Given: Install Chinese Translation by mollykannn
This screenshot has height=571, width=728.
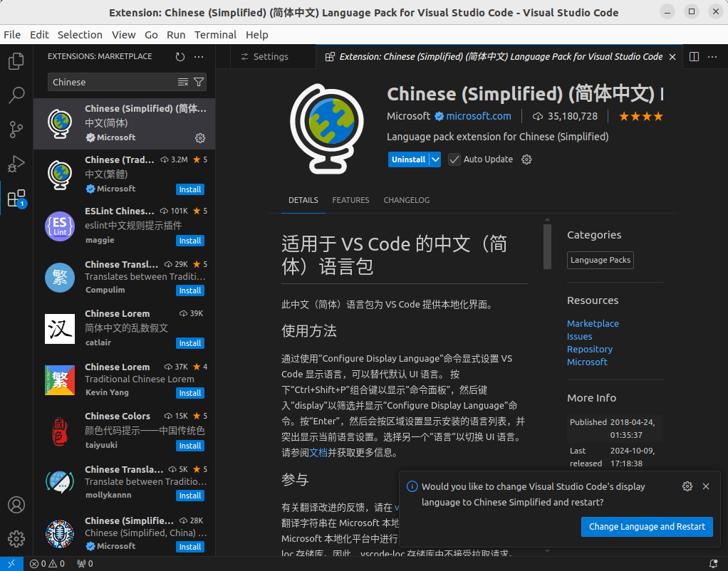Looking at the screenshot, I should click(x=190, y=496).
